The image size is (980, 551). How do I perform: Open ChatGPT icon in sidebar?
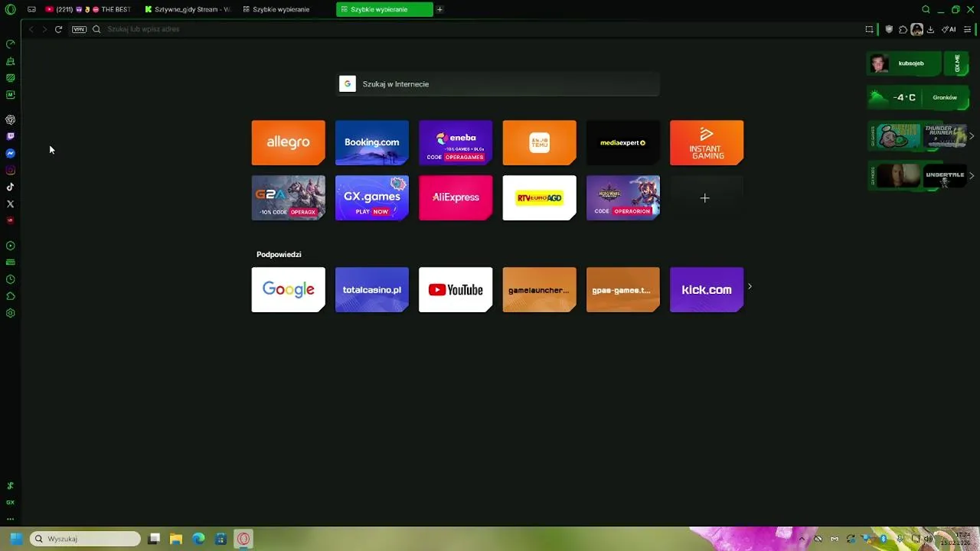coord(10,120)
